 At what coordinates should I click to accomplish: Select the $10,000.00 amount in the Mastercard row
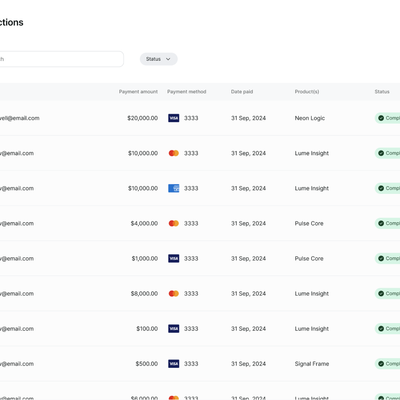tap(143, 153)
